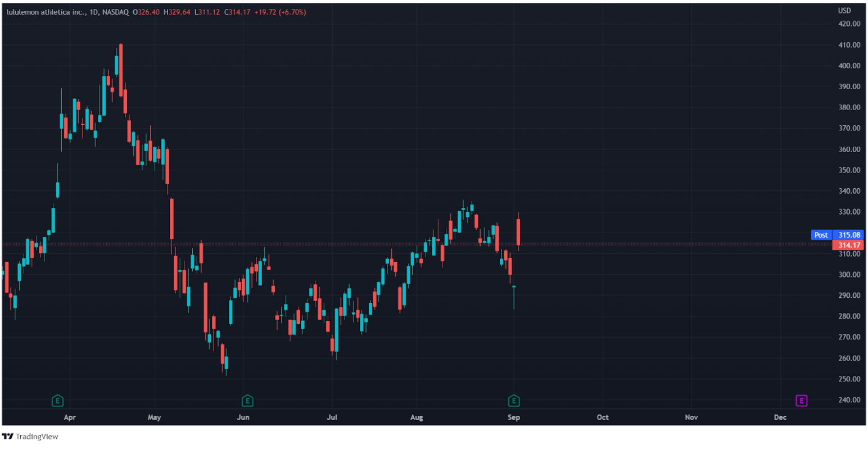This screenshot has height=450, width=868.
Task: Click the 240.00 price axis label
Action: pos(849,400)
